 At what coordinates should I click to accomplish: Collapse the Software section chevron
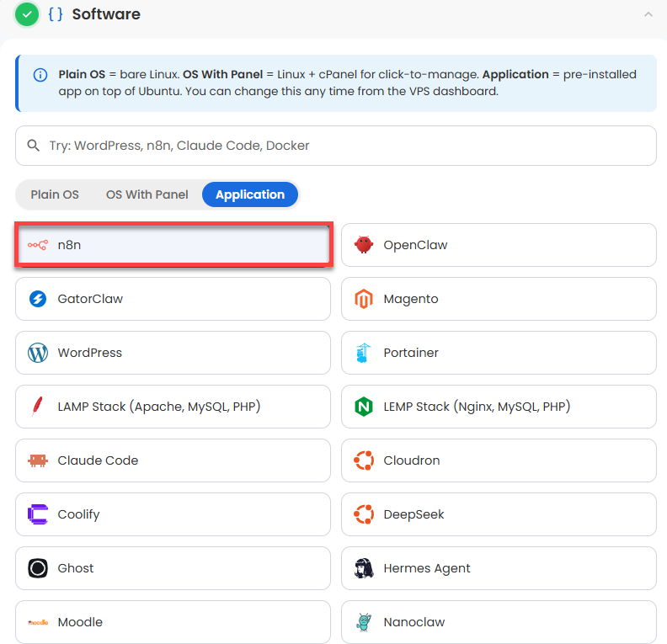coord(648,14)
